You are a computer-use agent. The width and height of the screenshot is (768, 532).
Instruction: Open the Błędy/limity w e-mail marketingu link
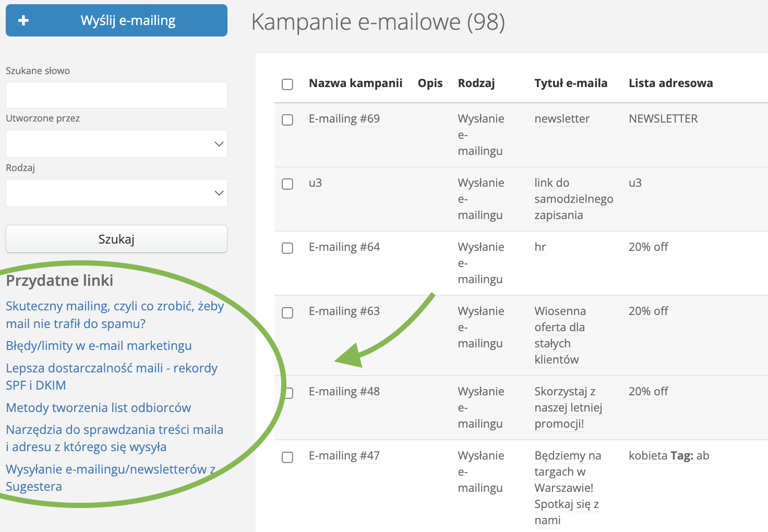(99, 346)
